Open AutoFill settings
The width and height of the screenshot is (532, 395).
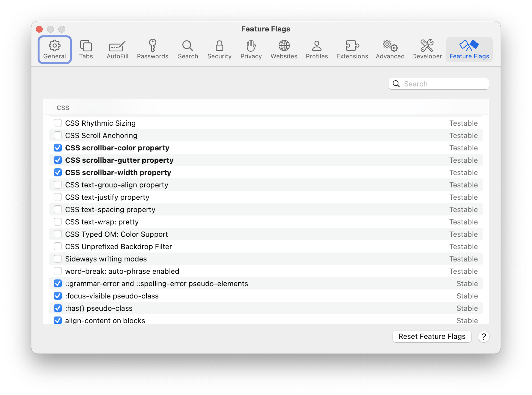tap(117, 49)
